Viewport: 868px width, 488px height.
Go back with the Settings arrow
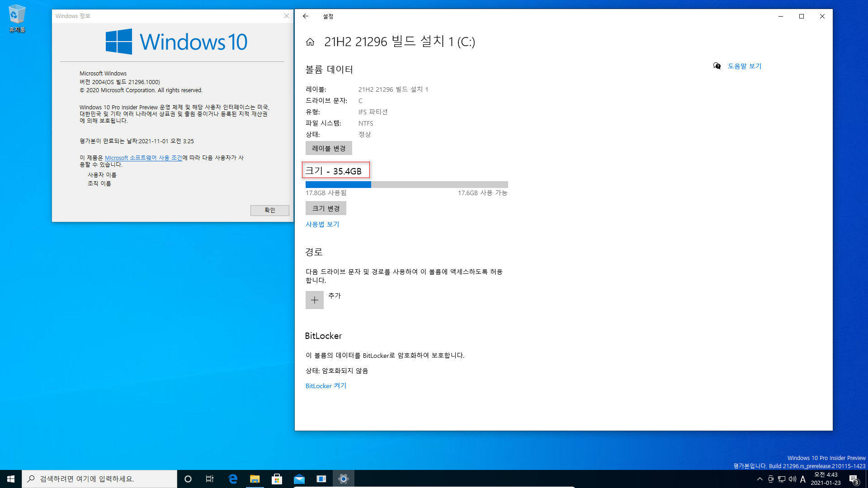click(x=306, y=16)
